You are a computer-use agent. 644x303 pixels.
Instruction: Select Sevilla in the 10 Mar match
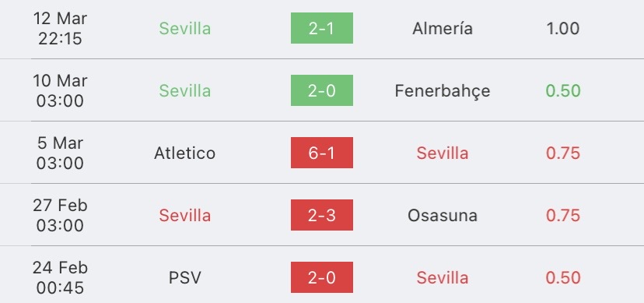185,91
